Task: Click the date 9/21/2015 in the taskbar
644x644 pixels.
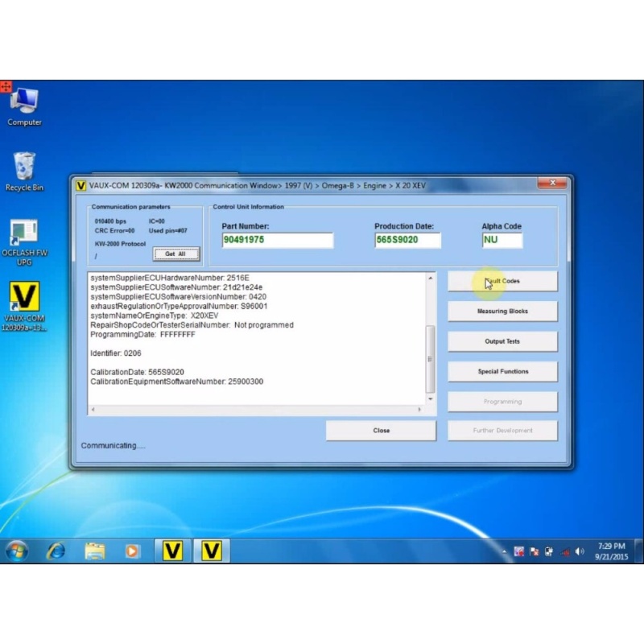Action: click(x=612, y=557)
